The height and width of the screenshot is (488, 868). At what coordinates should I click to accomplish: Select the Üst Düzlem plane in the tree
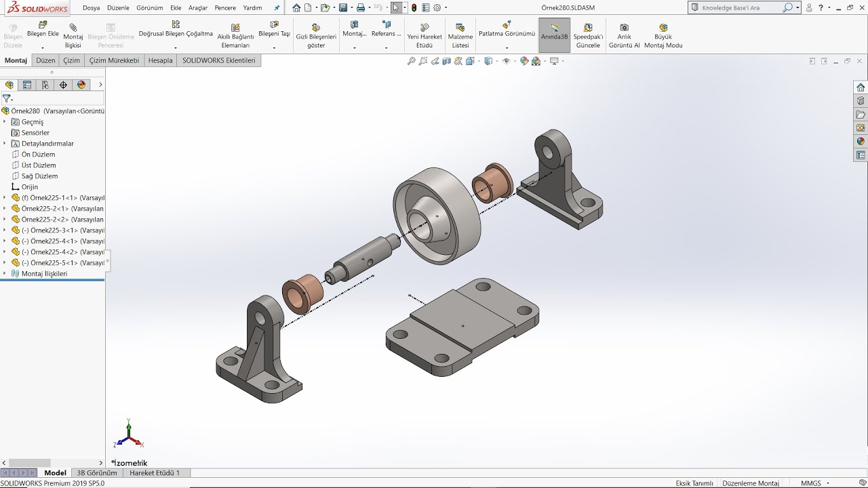point(39,165)
